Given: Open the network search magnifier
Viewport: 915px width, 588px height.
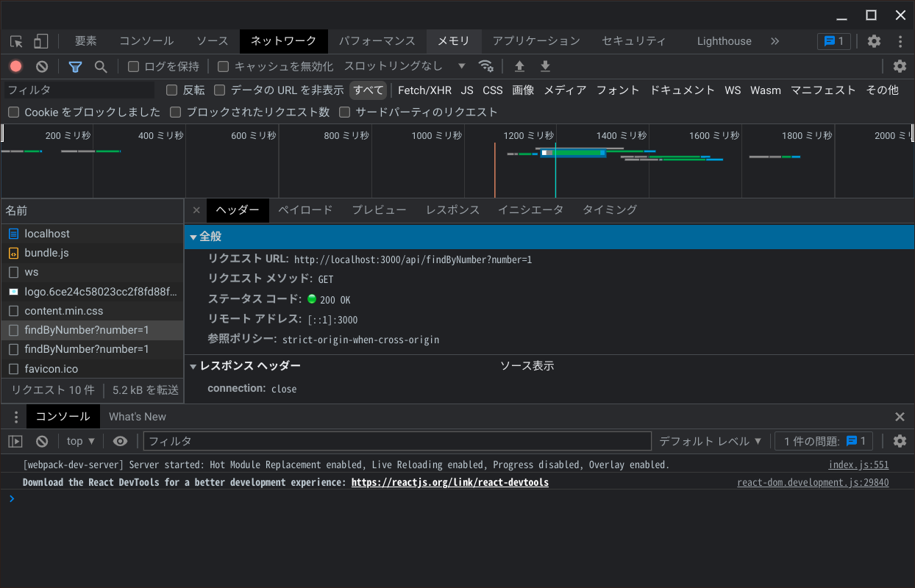Looking at the screenshot, I should click(101, 67).
